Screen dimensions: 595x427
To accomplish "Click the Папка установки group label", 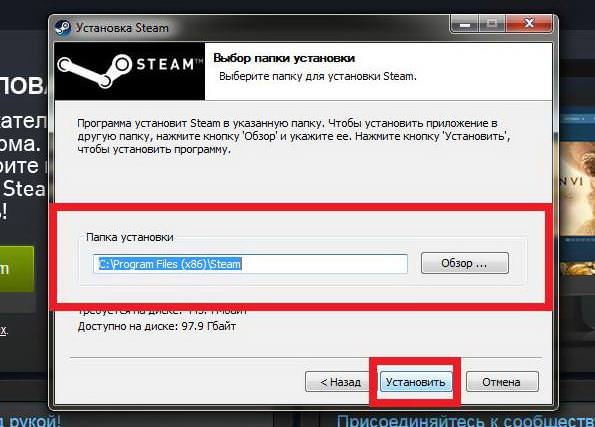I will click(x=130, y=237).
